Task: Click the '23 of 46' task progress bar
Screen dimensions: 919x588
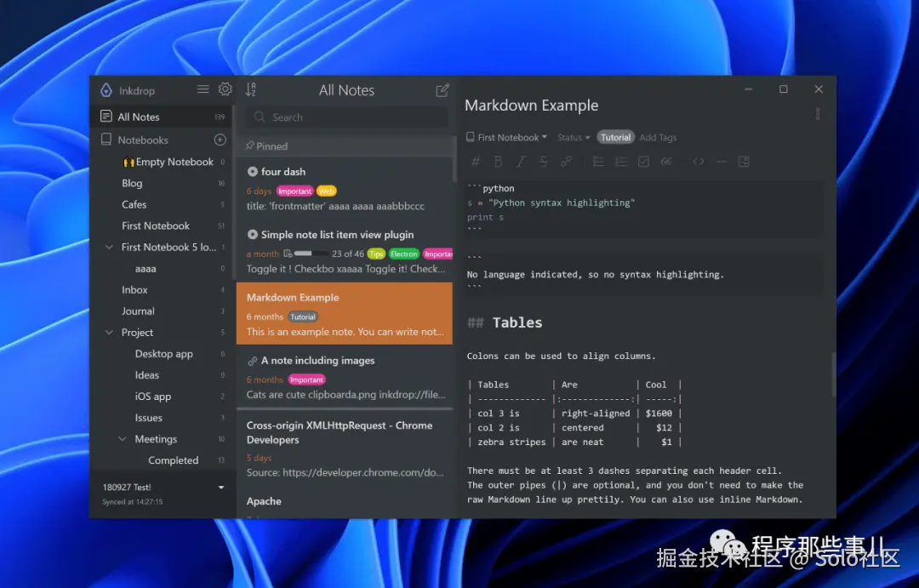Action: coord(311,254)
